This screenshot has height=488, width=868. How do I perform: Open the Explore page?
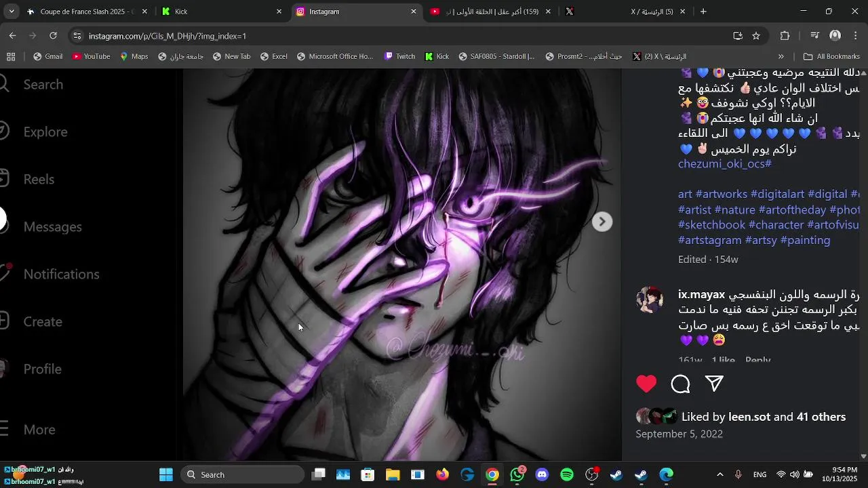45,131
